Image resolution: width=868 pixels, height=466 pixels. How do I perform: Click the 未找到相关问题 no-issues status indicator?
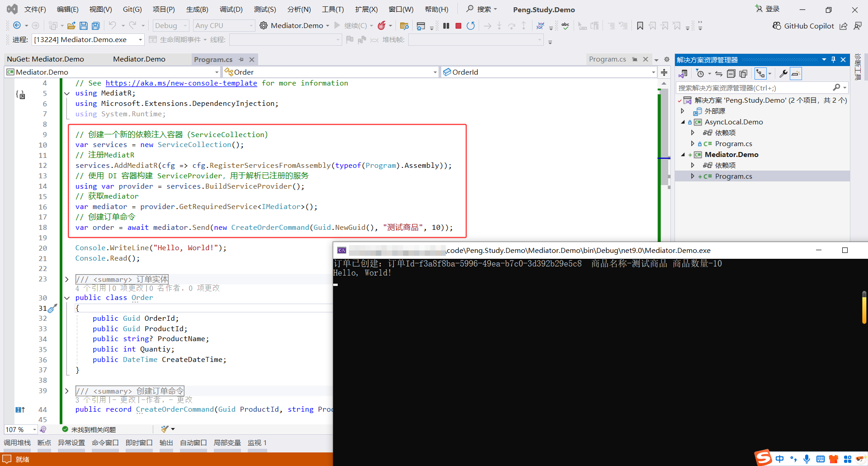pos(89,429)
